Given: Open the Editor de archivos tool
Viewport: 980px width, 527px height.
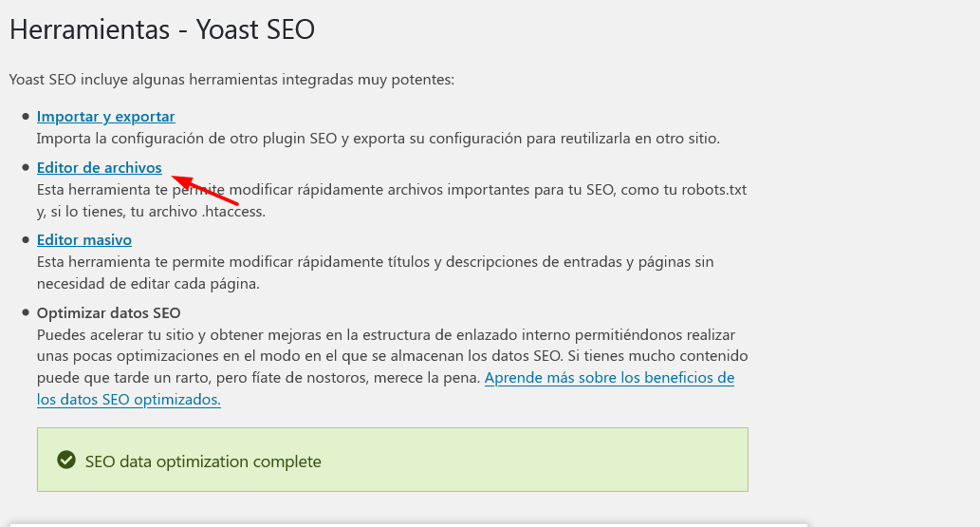Looking at the screenshot, I should (99, 168).
